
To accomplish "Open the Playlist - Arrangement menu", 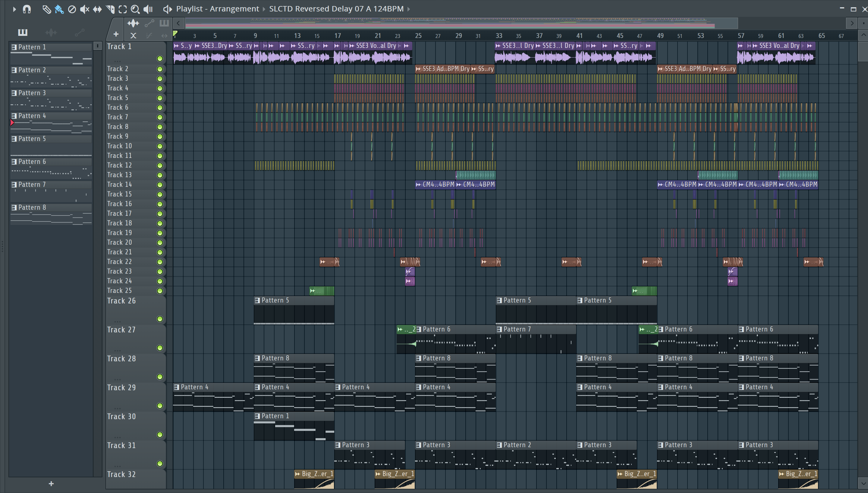I will 217,9.
